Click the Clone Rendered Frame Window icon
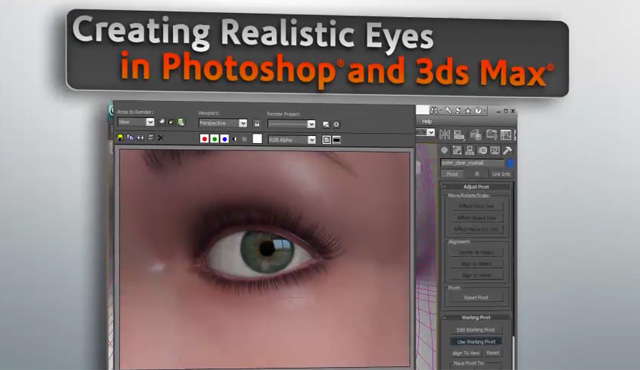Screen dimensions: 640x370 140,137
